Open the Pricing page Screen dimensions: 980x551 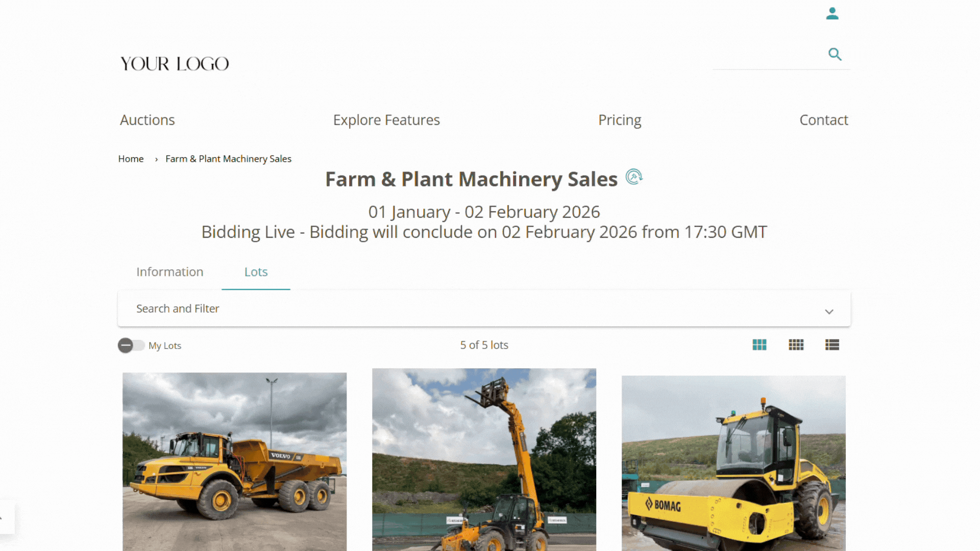pos(620,120)
